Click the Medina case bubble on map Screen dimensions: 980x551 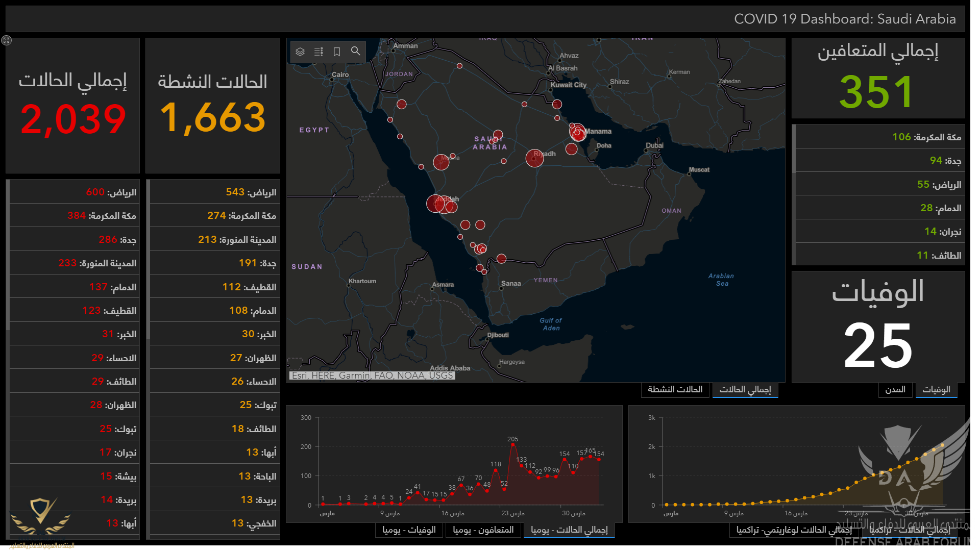441,162
